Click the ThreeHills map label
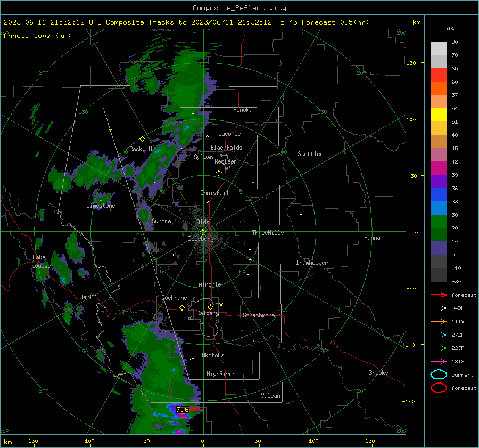479x448 pixels. (268, 233)
